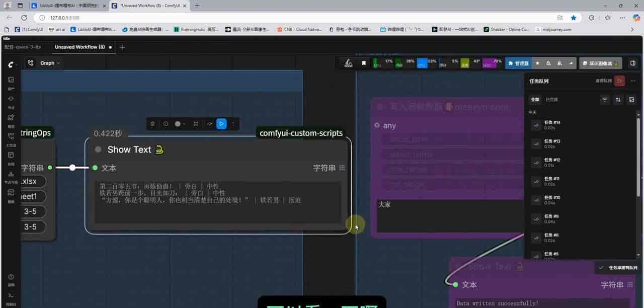Image resolution: width=644 pixels, height=308 pixels.
Task: Expand the Graph dropdown
Action: 50,63
